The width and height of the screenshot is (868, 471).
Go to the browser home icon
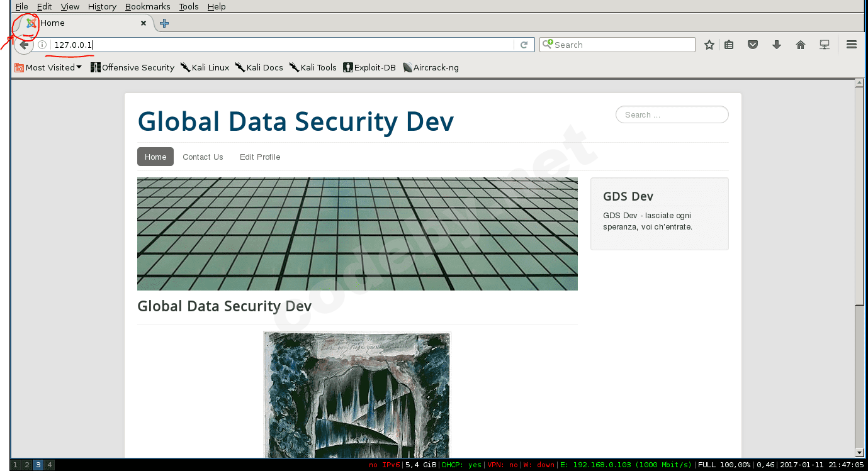[801, 45]
